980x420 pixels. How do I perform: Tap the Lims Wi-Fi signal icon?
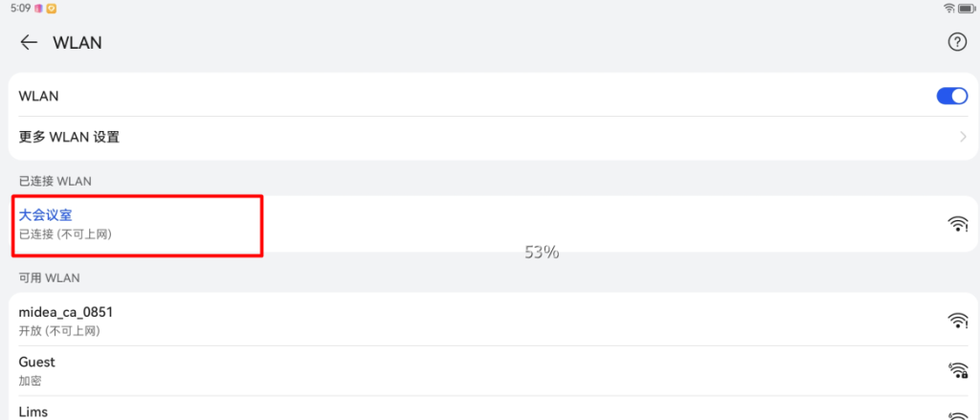[x=957, y=415]
